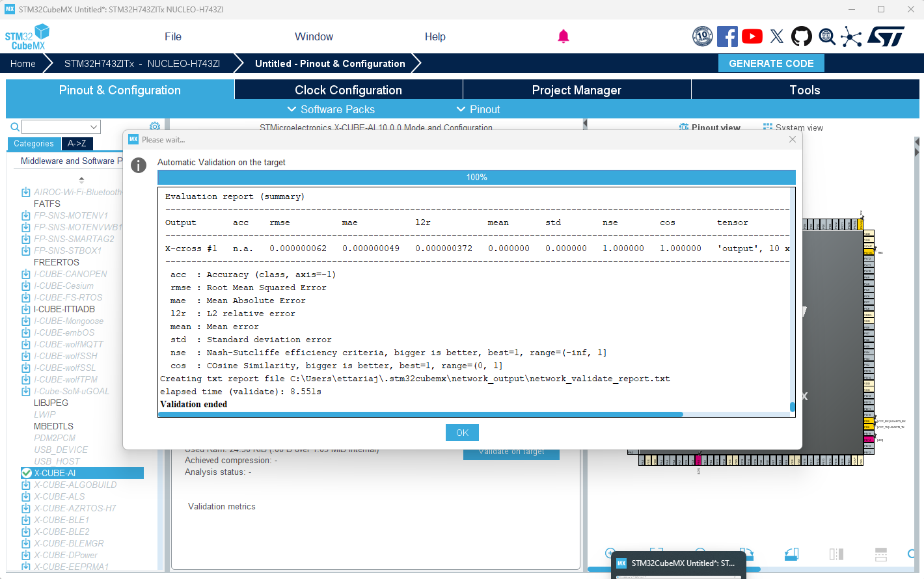Open the ST Wiki search icon
924x579 pixels.
826,36
